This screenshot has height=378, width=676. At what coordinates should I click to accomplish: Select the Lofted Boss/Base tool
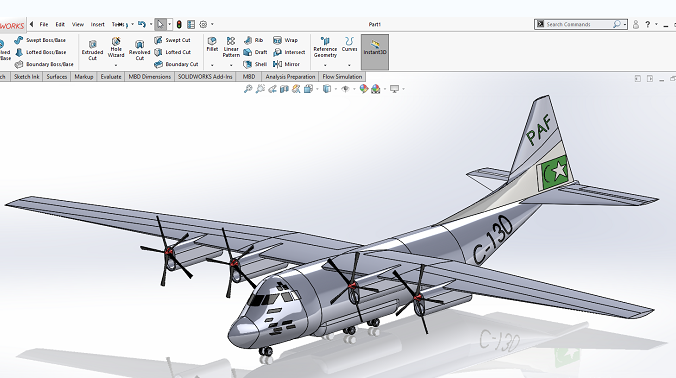click(41, 52)
